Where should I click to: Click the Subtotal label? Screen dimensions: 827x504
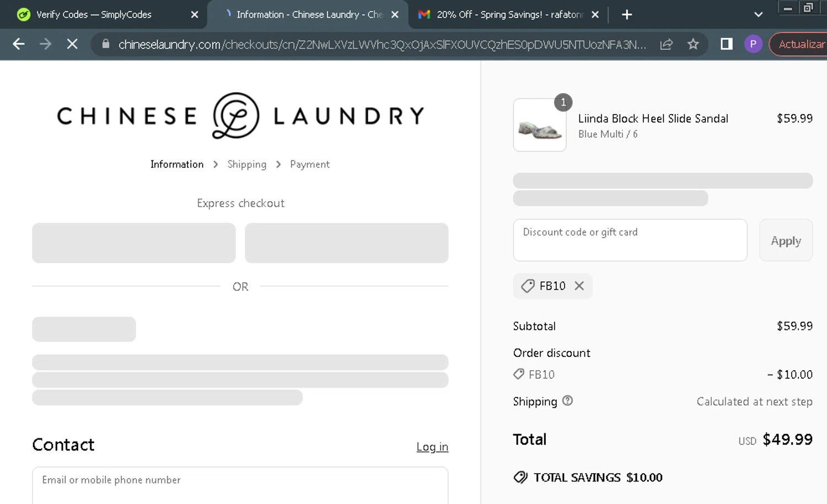click(534, 326)
